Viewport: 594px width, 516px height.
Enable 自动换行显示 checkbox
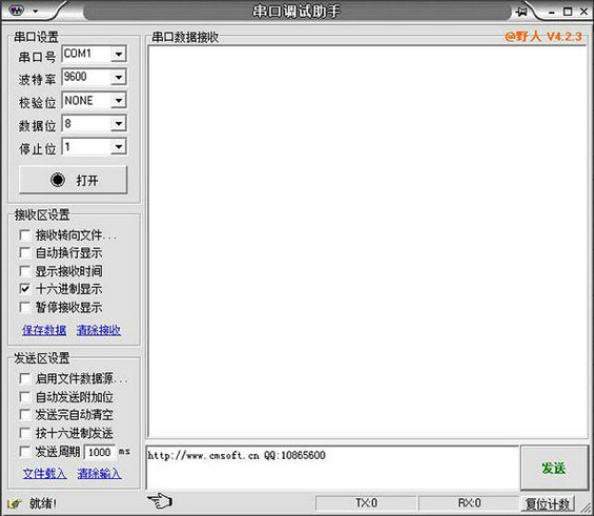tap(25, 253)
